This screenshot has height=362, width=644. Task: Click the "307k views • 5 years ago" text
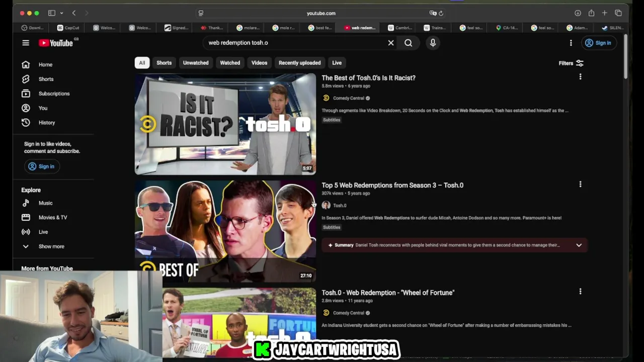[x=346, y=193]
